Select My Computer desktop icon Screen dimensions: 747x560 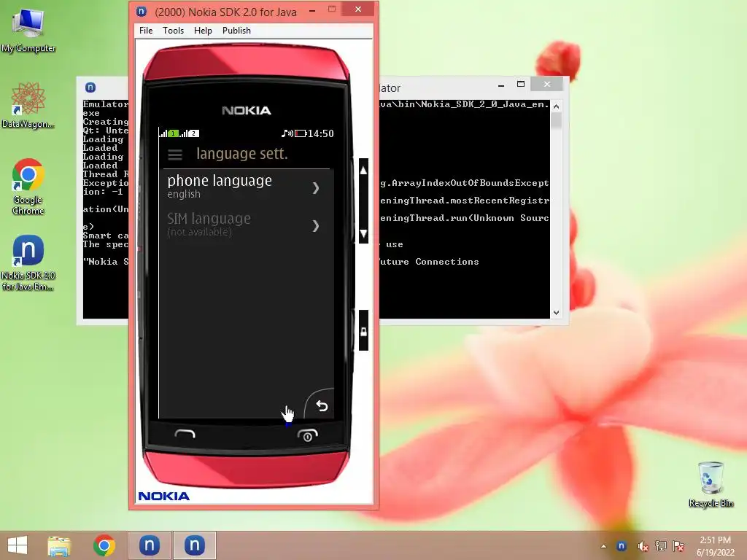[x=28, y=31]
